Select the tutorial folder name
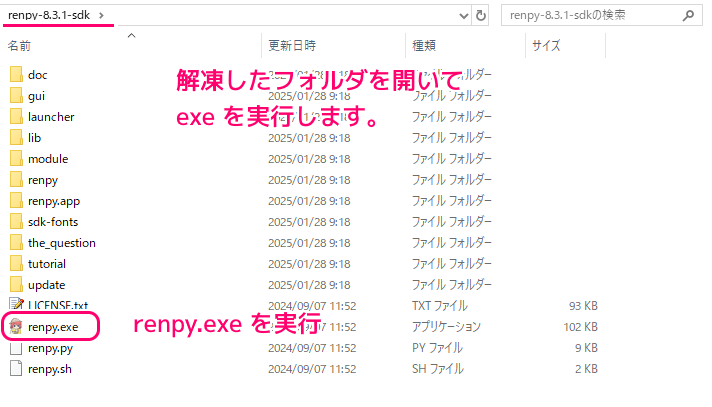Screen dimensions: 712x407 [47, 264]
